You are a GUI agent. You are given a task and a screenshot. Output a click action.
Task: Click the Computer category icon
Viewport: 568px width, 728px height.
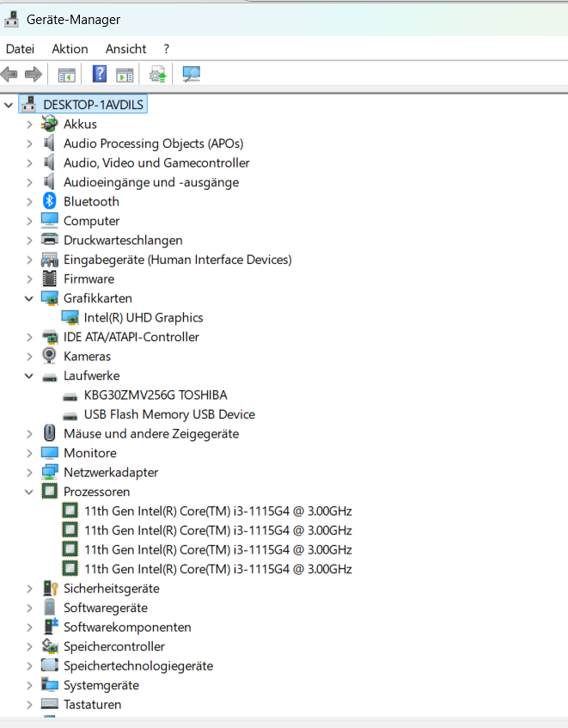click(50, 221)
